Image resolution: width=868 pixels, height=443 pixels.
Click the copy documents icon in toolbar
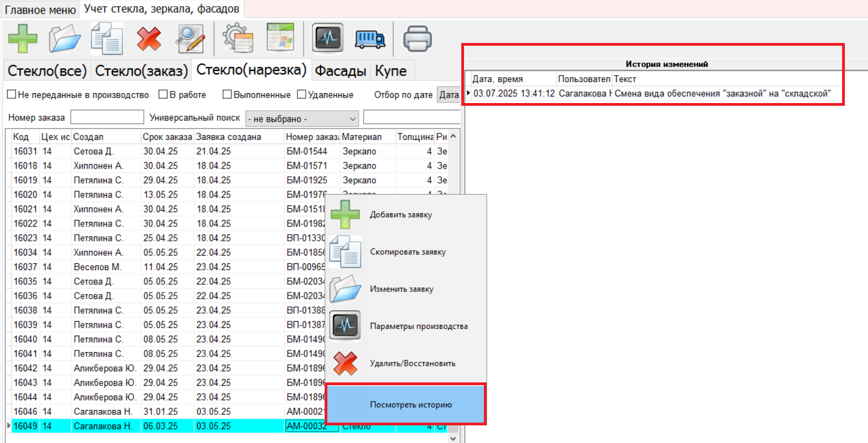pos(107,39)
